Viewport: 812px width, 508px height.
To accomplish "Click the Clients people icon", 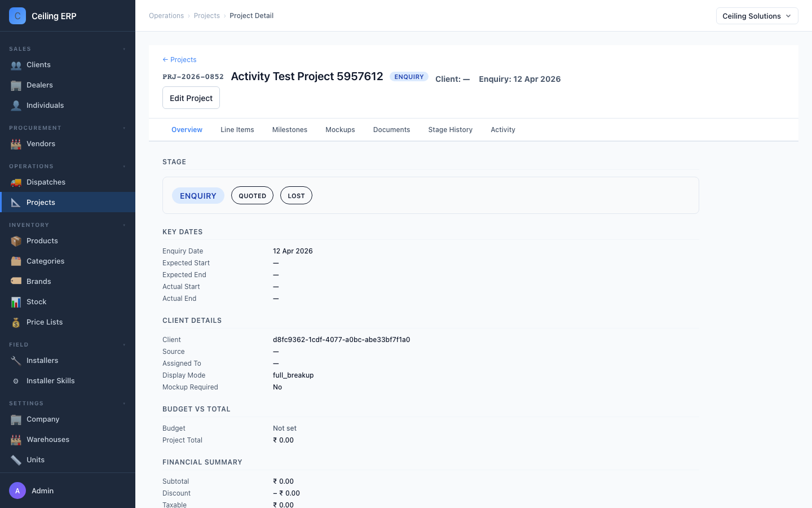I will point(16,65).
